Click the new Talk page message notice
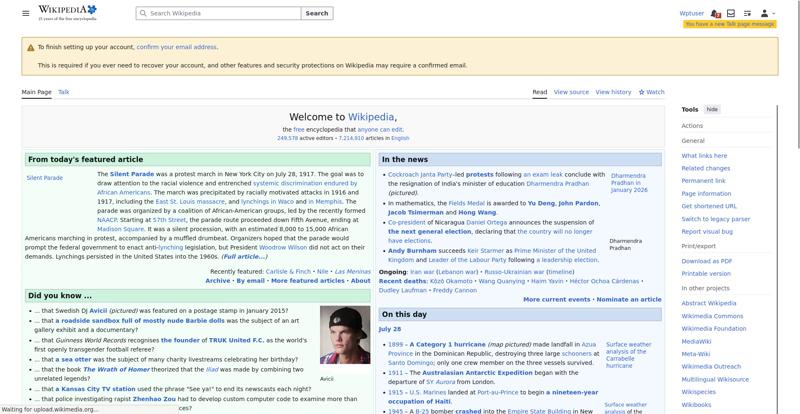The image size is (800, 414). (x=730, y=24)
